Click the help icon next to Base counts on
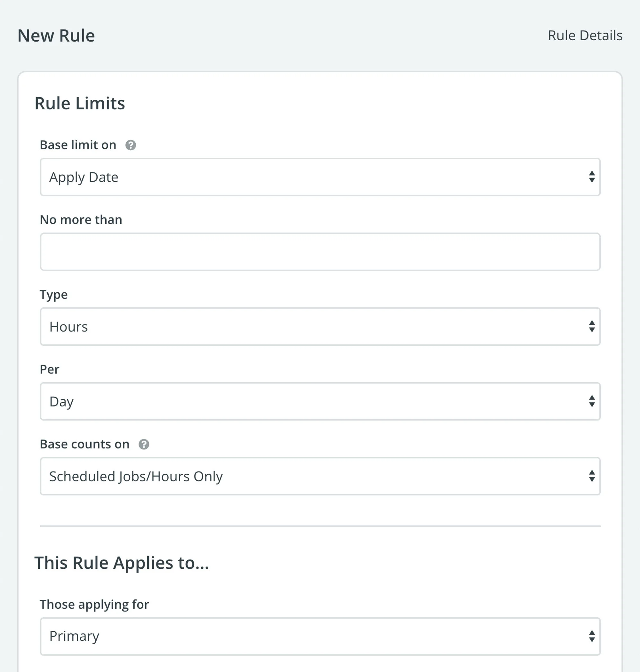 tap(144, 444)
